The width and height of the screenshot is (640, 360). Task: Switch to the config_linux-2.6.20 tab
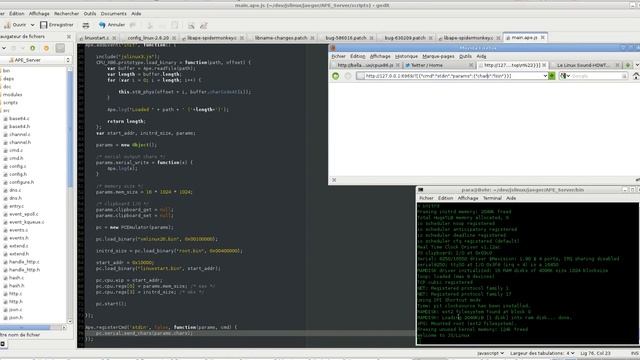(x=148, y=38)
